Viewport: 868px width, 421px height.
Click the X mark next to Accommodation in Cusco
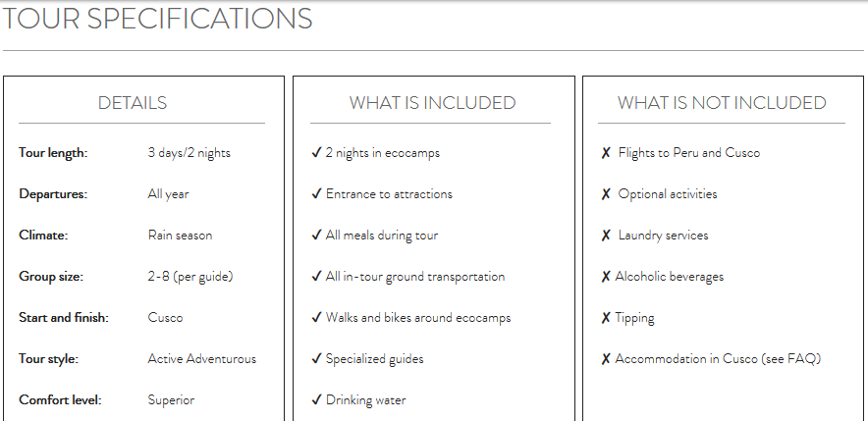pos(606,359)
